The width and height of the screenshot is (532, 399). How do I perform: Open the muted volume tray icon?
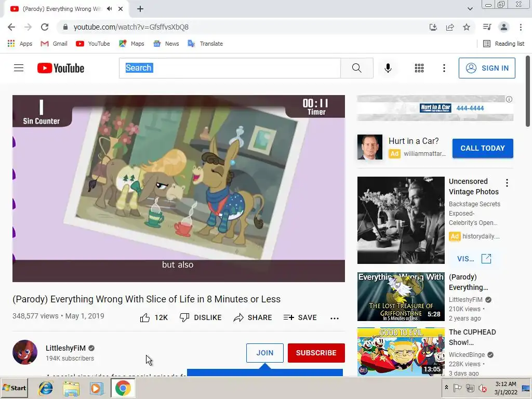[483, 388]
